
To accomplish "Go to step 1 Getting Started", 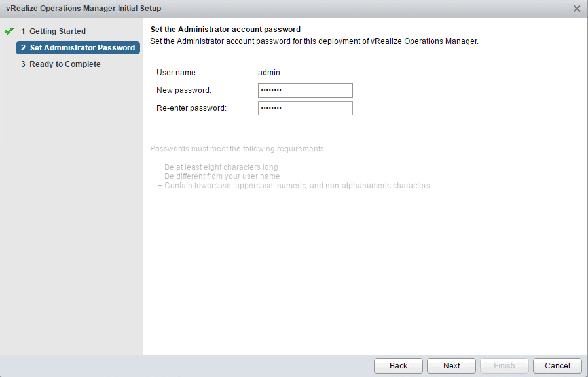I will pyautogui.click(x=53, y=31).
